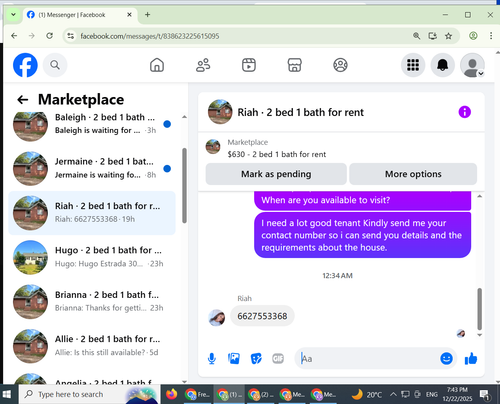Go to Facebook home via logo
The image size is (500, 404).
click(25, 65)
